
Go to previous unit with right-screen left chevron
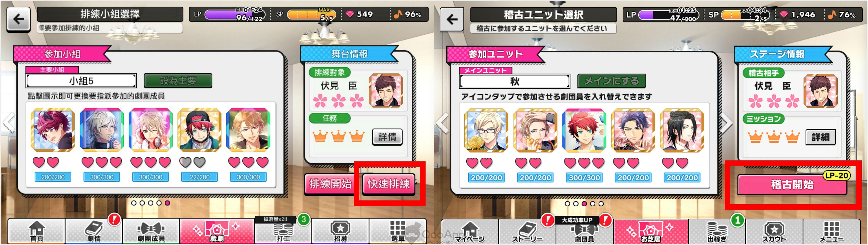pos(442,123)
